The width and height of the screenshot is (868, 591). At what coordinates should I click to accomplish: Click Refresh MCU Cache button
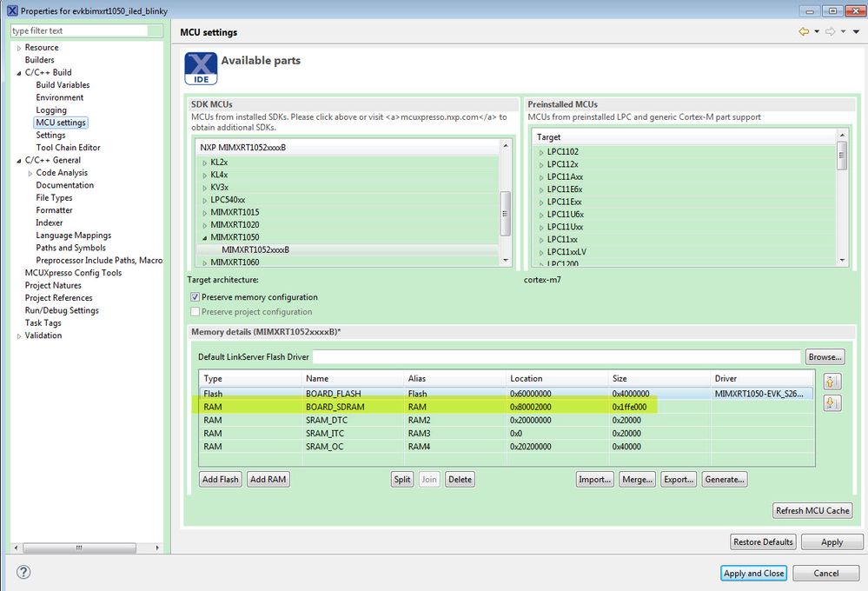812,510
